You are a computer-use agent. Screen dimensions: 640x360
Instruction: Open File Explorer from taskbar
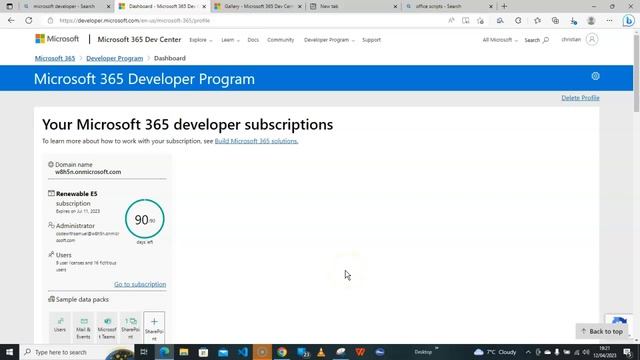pyautogui.click(x=184, y=352)
